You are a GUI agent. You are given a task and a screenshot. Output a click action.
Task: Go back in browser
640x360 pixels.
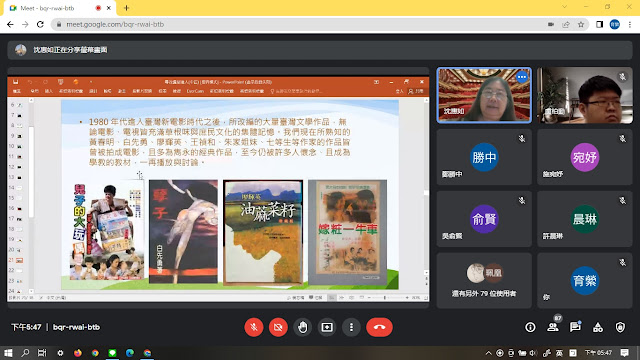pos(10,24)
